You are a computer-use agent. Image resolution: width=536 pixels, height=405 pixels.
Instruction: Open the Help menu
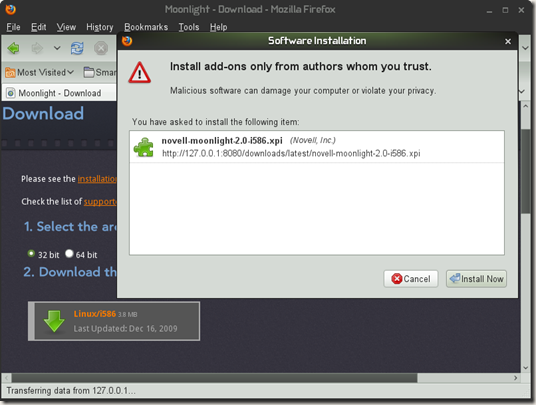(x=218, y=27)
